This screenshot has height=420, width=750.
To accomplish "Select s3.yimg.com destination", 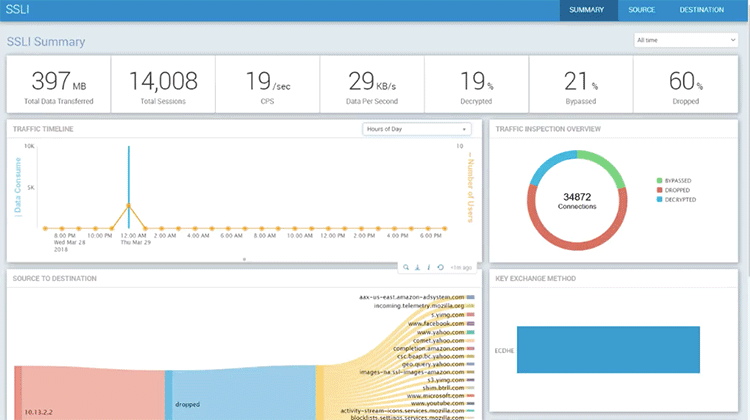I will pyautogui.click(x=445, y=380).
